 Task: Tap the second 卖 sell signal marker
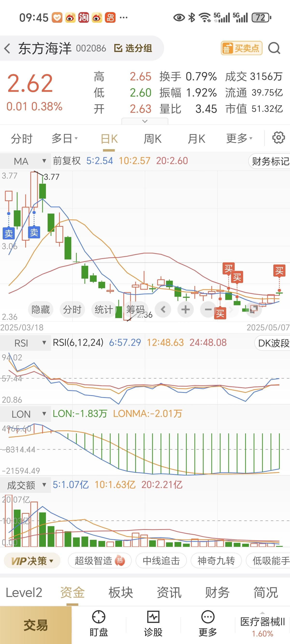coord(34,232)
